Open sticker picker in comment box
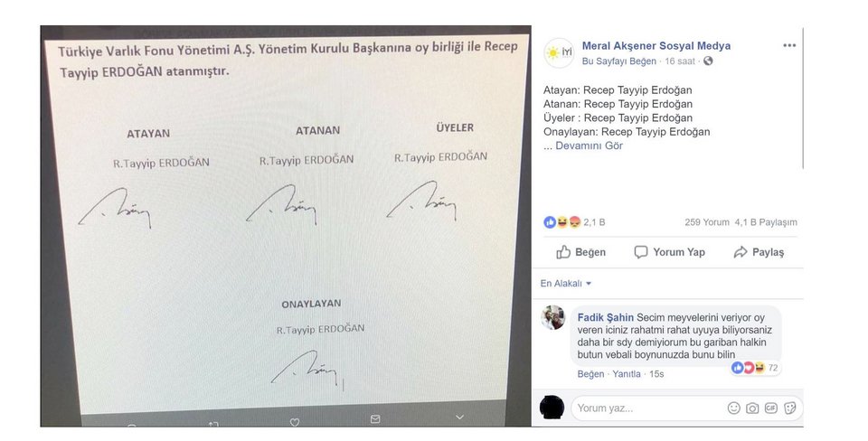 pos(790,408)
